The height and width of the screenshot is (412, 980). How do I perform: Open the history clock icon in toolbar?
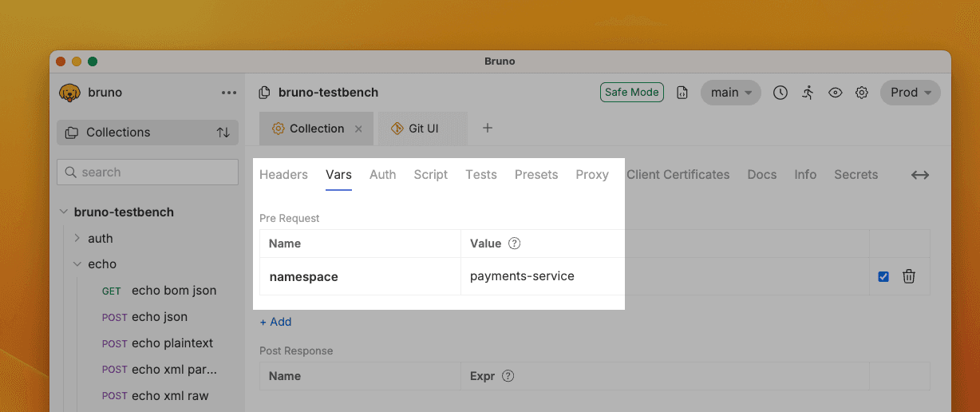pos(780,93)
